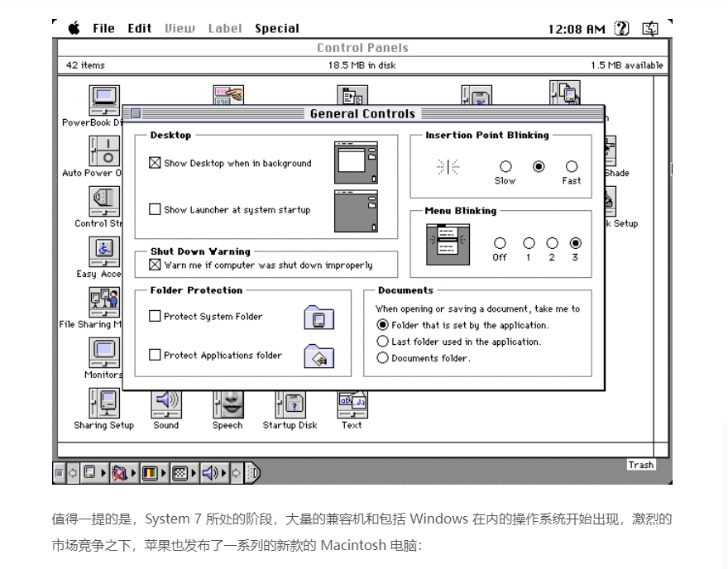Select Documents folder radio option
Screen dimensions: 728x569
(x=382, y=358)
